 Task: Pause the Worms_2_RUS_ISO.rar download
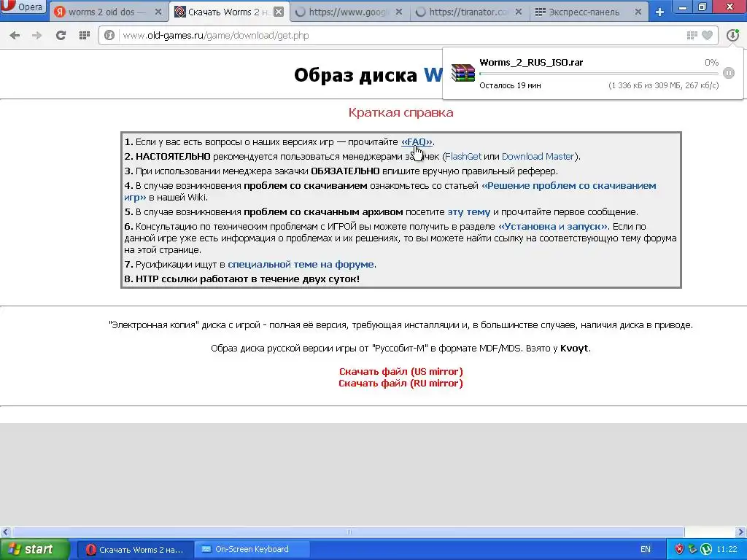click(729, 73)
